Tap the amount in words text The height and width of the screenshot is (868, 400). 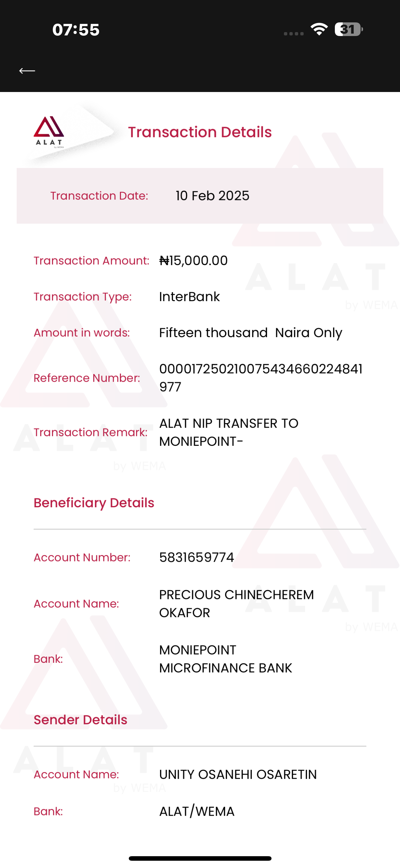click(251, 333)
